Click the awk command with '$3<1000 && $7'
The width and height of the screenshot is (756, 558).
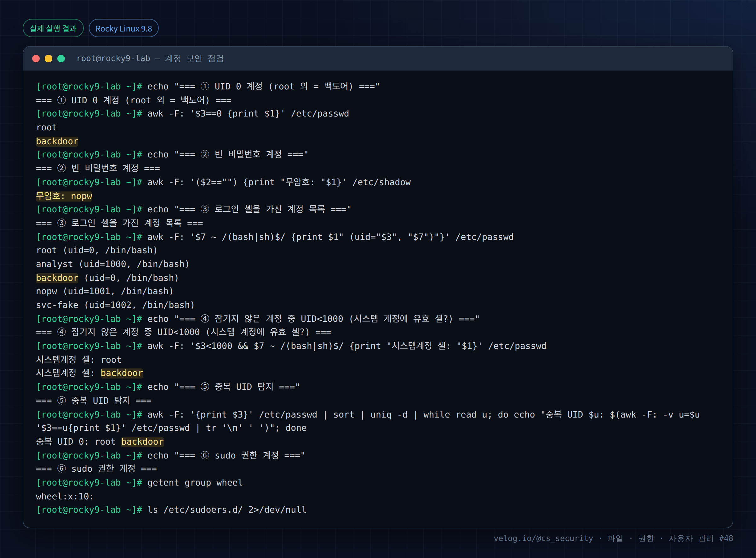point(346,346)
